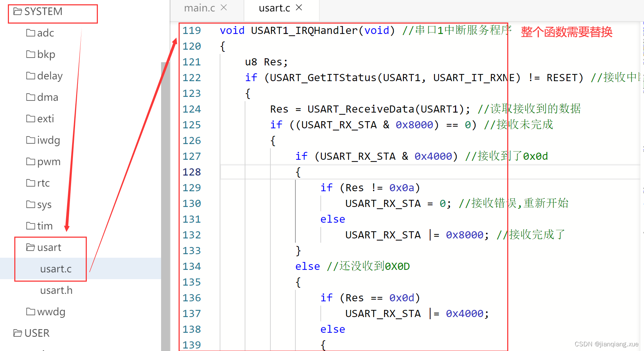Click the delay folder icon
This screenshot has width=644, height=351.
click(31, 76)
